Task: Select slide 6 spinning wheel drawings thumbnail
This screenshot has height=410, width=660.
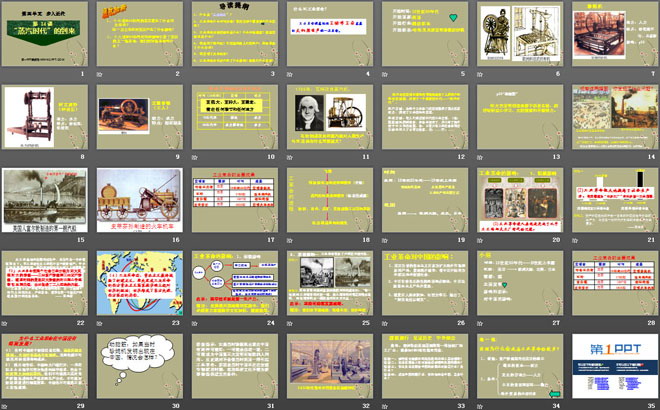Action: pyautogui.click(x=520, y=34)
